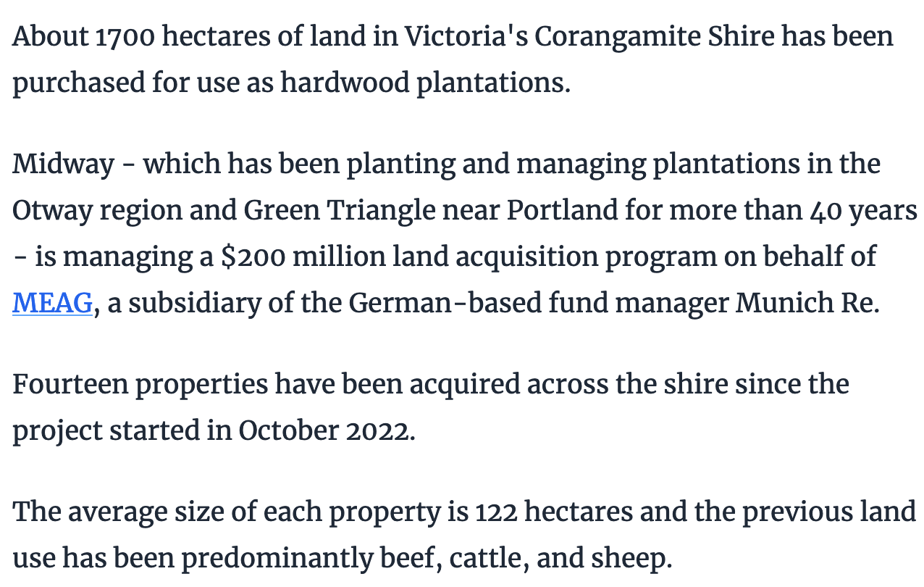
Task: Click the words 'hardwood plantations'
Action: point(421,83)
